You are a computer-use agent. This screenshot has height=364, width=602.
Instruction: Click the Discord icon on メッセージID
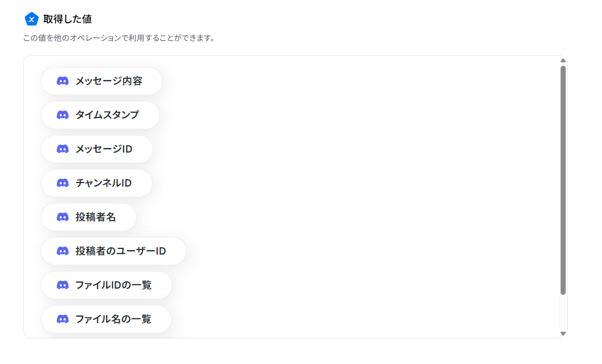coord(62,149)
